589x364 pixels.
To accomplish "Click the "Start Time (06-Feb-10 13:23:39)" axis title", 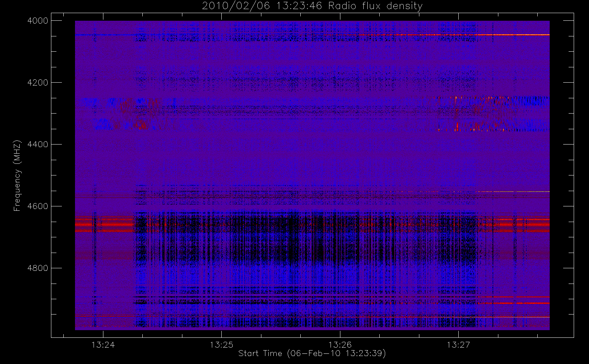I will (312, 353).
